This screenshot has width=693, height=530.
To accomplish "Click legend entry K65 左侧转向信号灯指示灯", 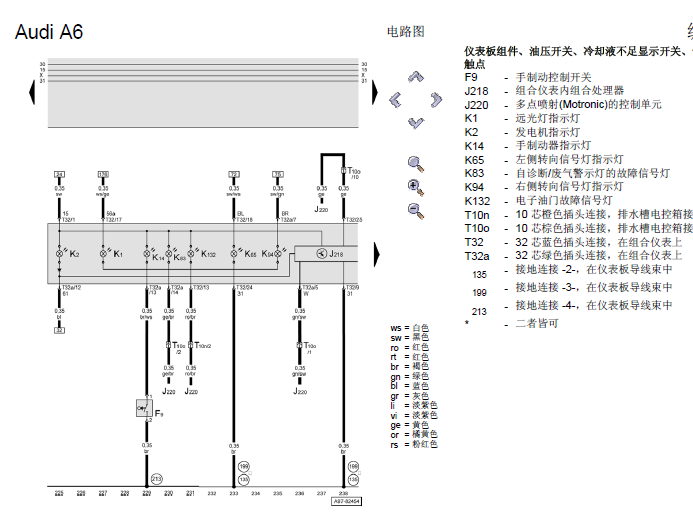I will click(544, 160).
